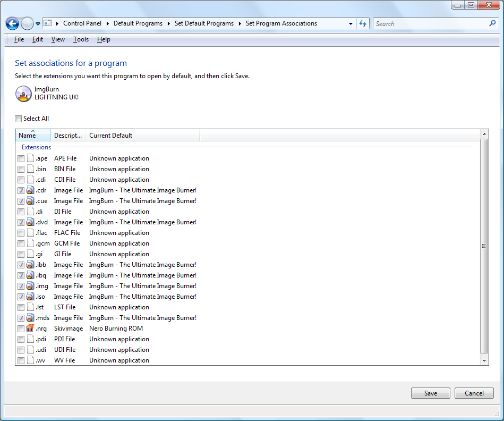504x421 pixels.
Task: Click the Back navigation arrow button
Action: [12, 24]
